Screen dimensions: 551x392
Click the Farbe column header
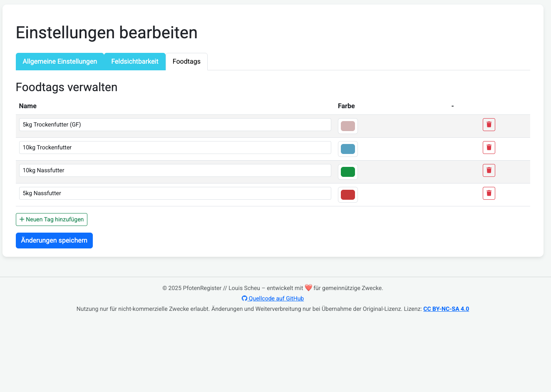[x=346, y=106]
